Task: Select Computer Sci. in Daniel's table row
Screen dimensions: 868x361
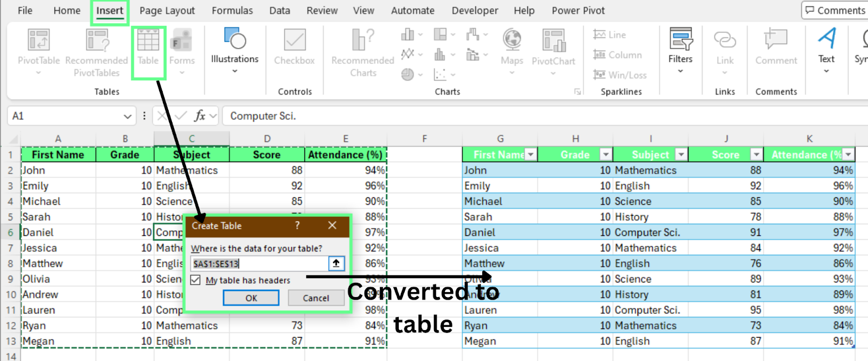Action: [x=650, y=233]
